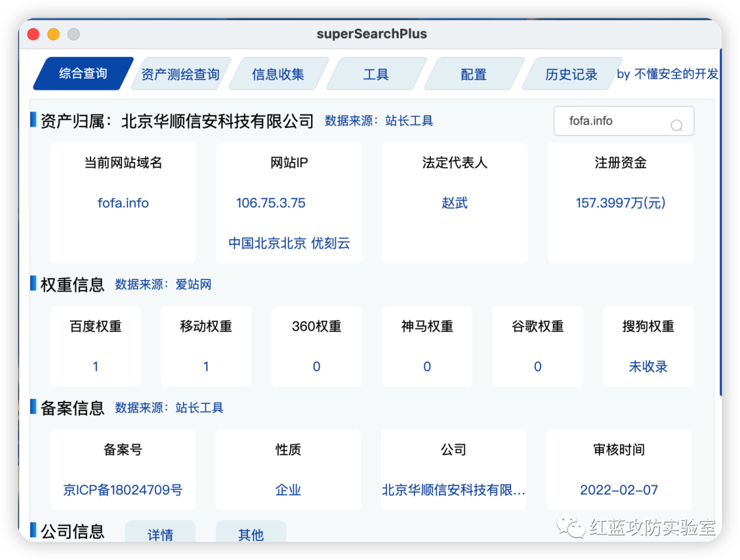Click the 京ICP备18024709号 record number
The width and height of the screenshot is (740, 560).
tap(123, 490)
